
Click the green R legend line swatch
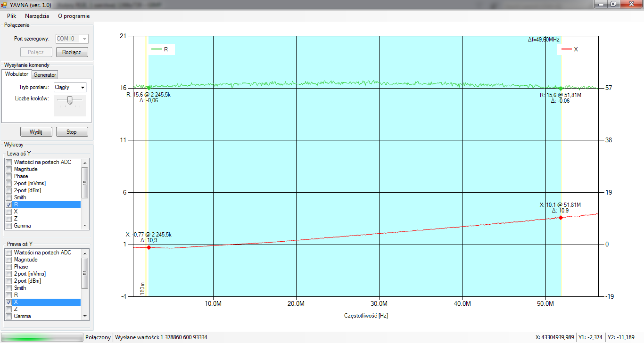coord(156,49)
